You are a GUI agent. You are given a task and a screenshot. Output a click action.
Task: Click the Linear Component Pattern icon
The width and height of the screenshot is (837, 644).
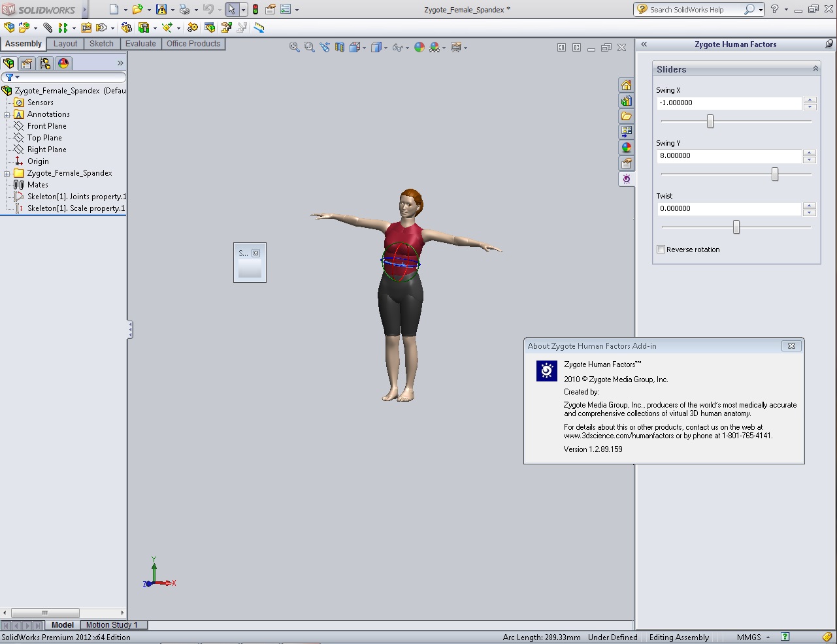[x=63, y=27]
